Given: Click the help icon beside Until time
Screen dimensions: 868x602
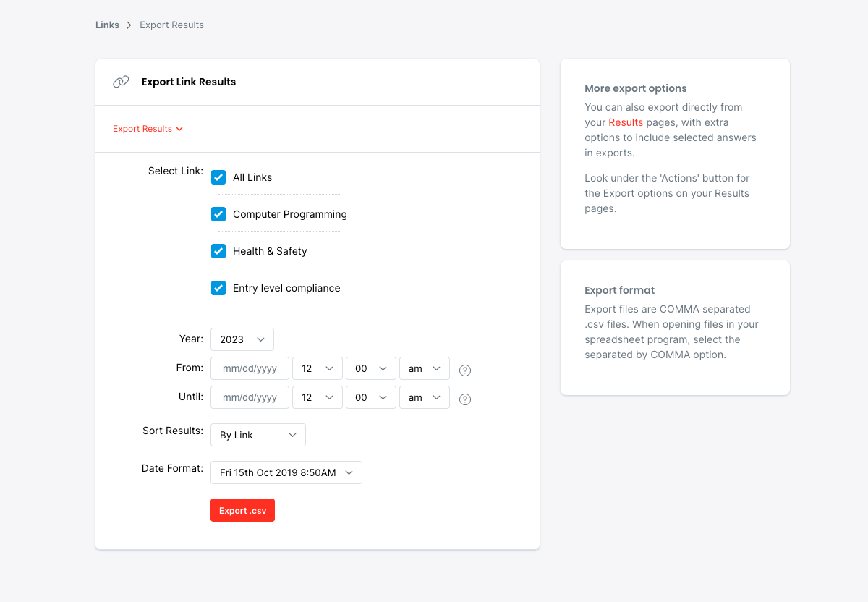Looking at the screenshot, I should pyautogui.click(x=465, y=399).
